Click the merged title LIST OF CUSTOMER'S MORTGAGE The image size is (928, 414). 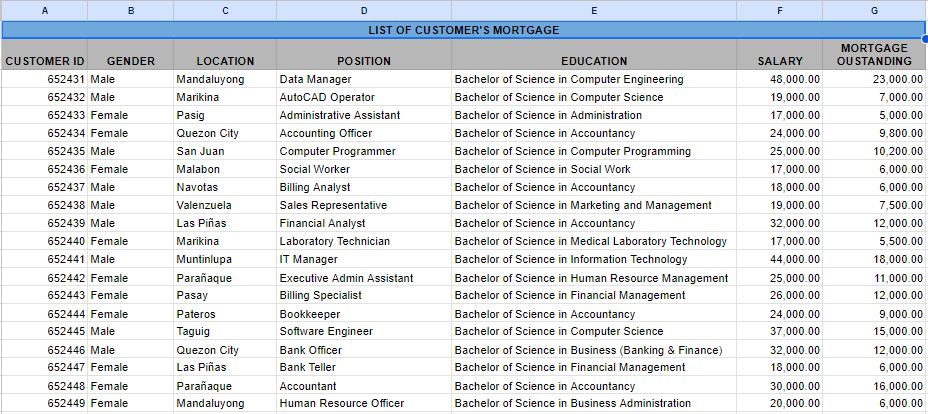click(463, 30)
